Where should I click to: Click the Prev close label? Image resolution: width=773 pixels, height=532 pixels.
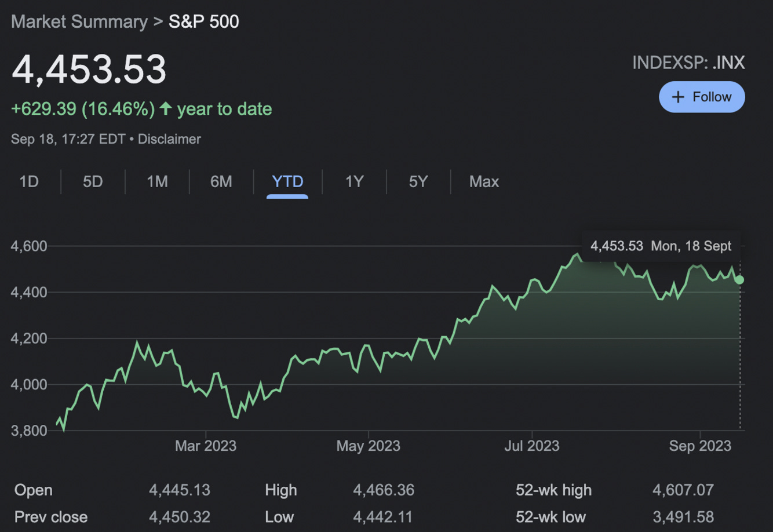click(x=51, y=517)
